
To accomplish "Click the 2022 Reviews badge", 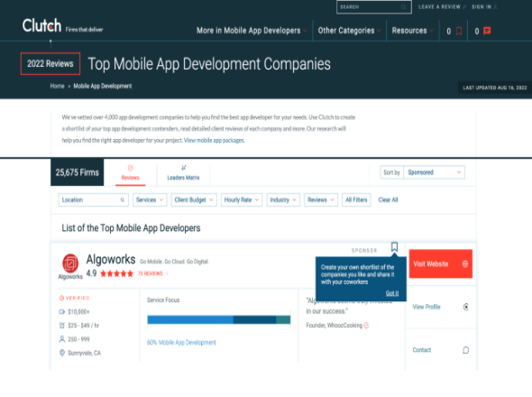I will click(x=50, y=63).
